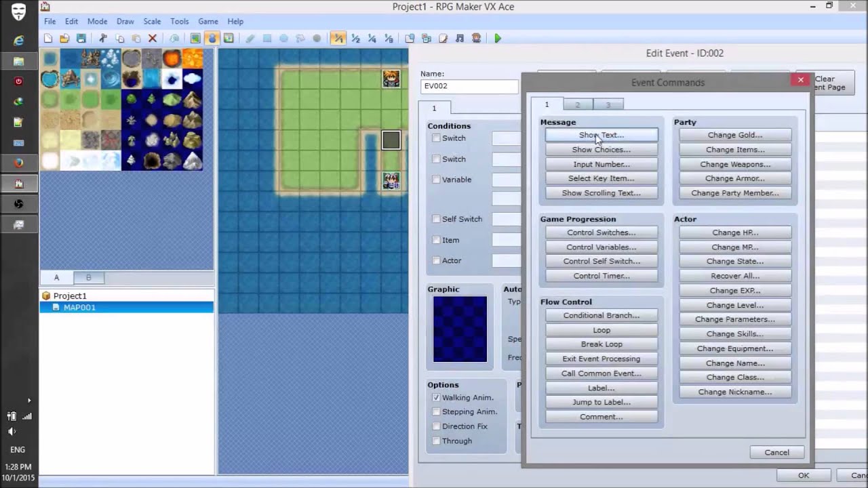Open the Draw menu
This screenshot has width=868, height=488.
coord(125,22)
